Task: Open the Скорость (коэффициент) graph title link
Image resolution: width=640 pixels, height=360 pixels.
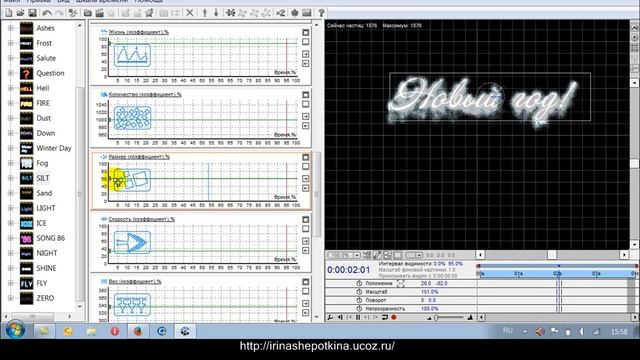Action: [142, 219]
